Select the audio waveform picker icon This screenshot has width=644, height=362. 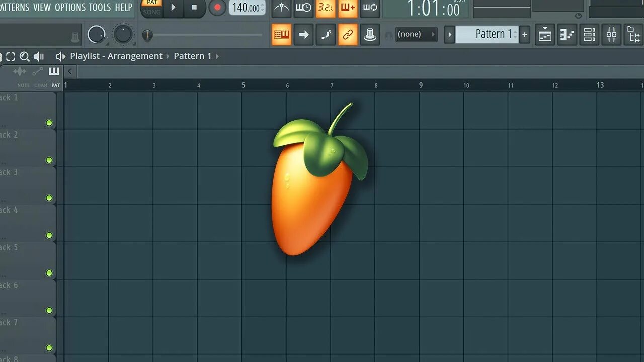(19, 71)
